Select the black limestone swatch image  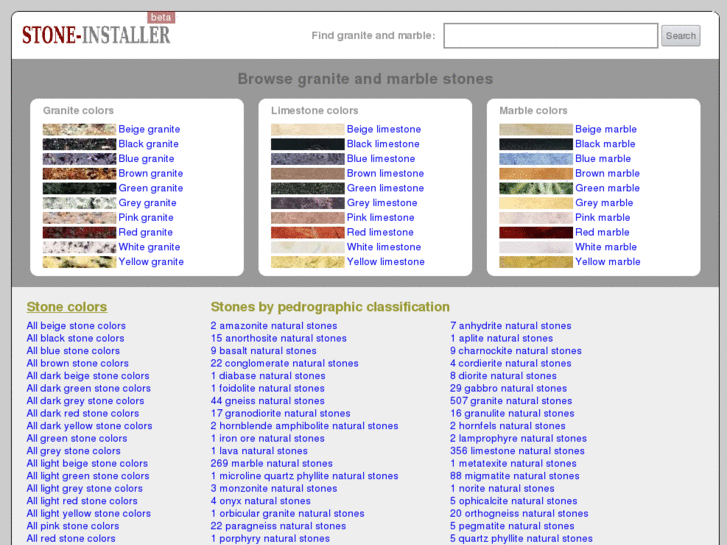307,144
